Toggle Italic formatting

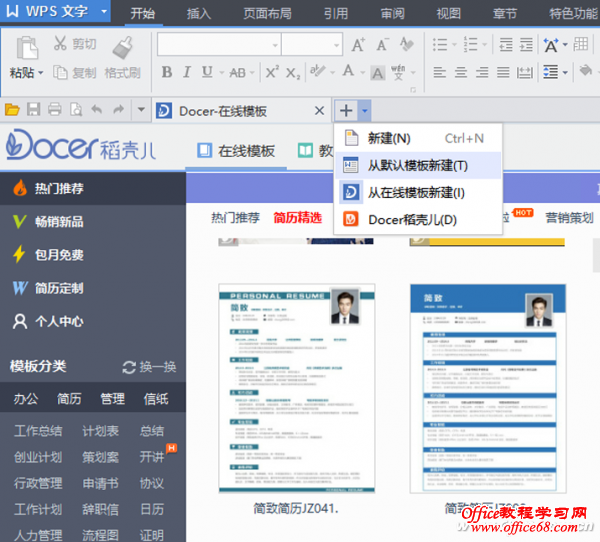(x=187, y=73)
